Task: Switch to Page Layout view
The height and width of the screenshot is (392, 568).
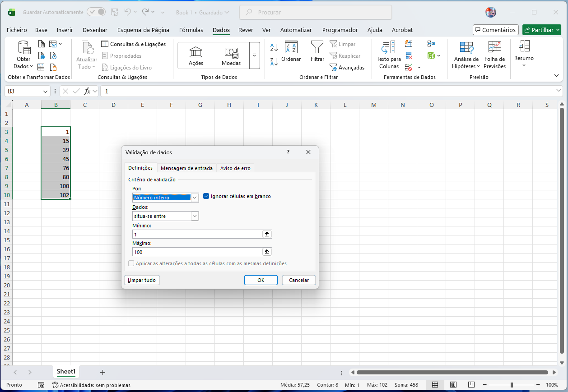Action: [x=453, y=385]
